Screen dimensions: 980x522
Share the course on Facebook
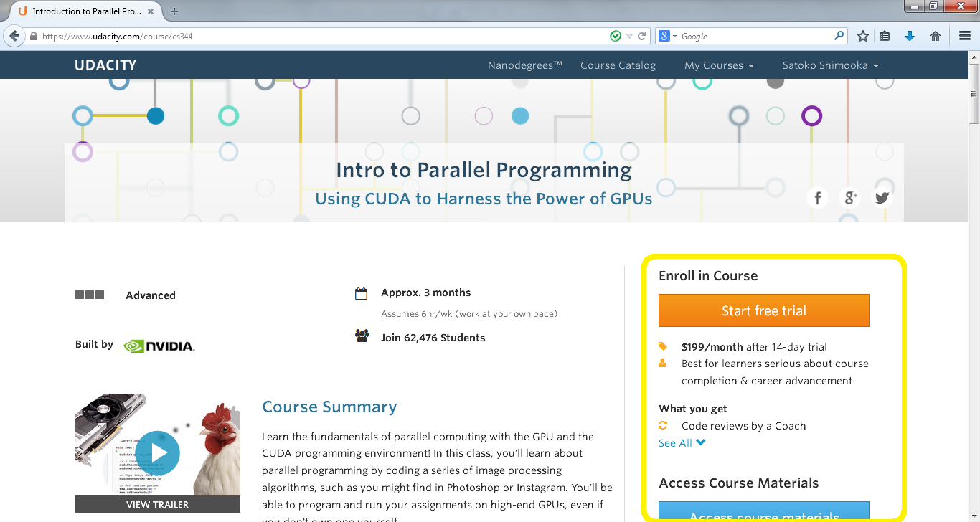pos(817,198)
